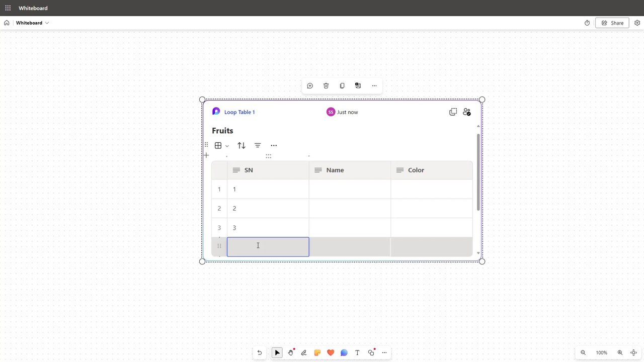Select the Color column header

(432, 170)
